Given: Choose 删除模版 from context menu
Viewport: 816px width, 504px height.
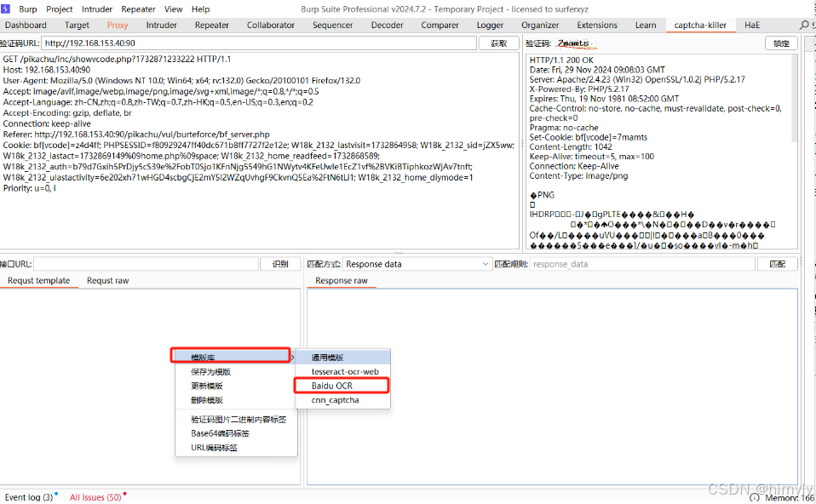Looking at the screenshot, I should (207, 400).
